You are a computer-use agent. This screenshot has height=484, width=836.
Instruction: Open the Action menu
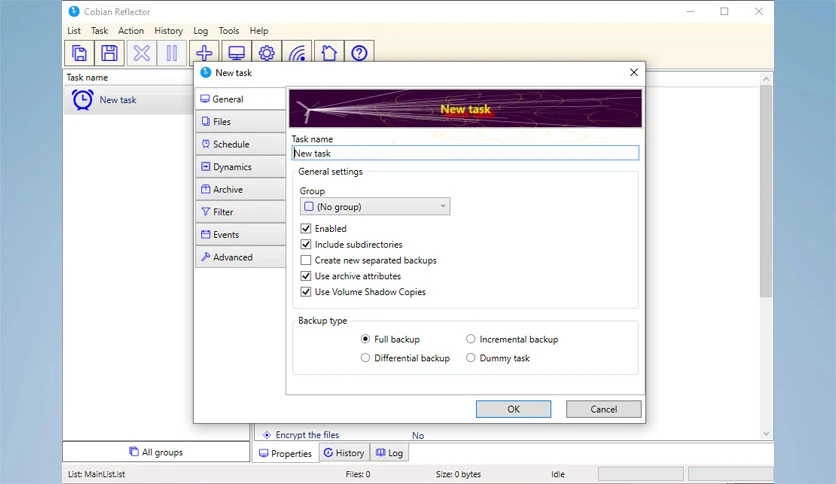point(131,30)
